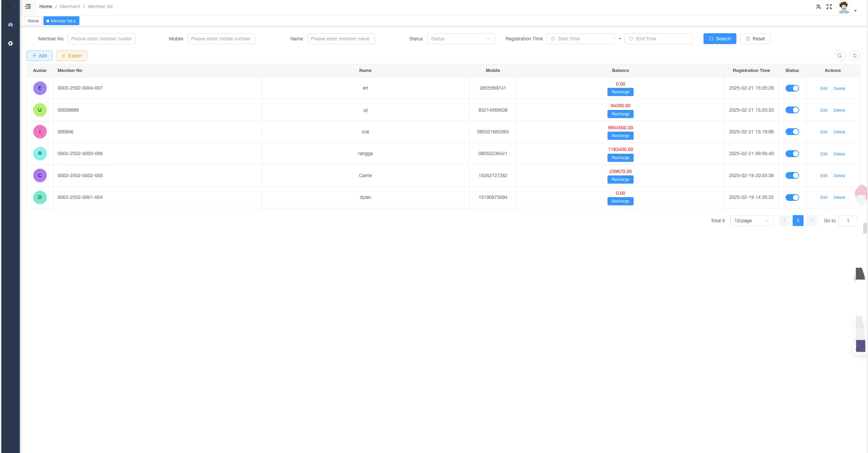This screenshot has width=868, height=453.
Task: Click the Balance column header
Action: [620, 71]
